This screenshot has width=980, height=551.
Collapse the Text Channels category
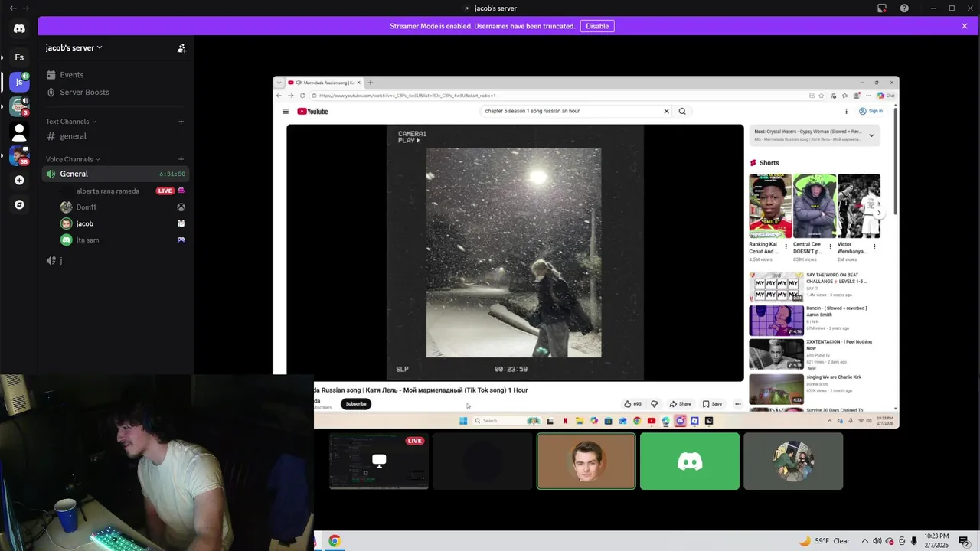pyautogui.click(x=71, y=122)
